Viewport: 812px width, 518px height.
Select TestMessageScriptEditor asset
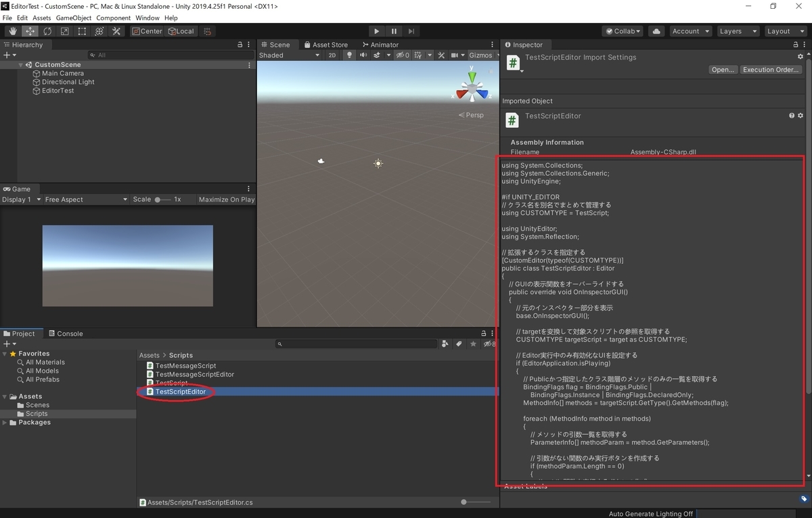point(195,375)
